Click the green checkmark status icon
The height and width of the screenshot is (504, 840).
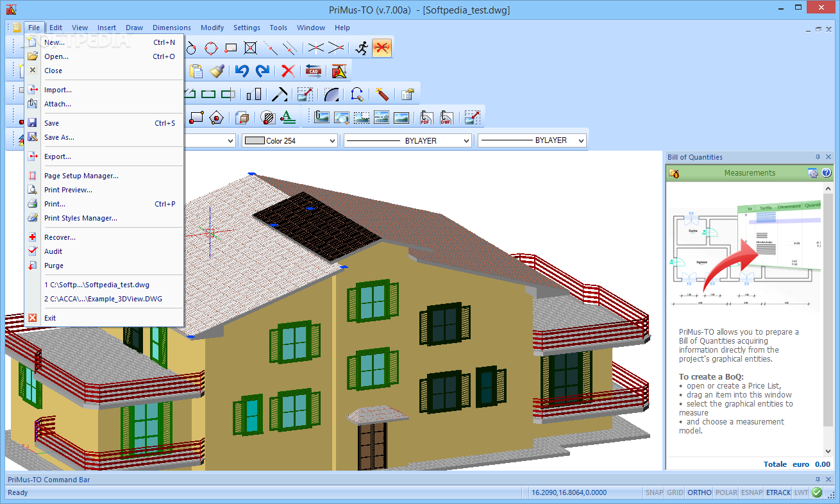tap(817, 492)
